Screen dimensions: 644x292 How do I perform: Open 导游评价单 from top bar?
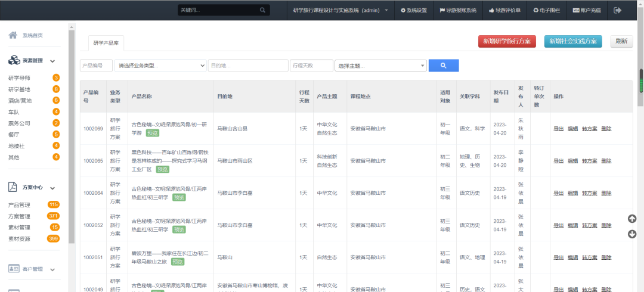[x=504, y=10]
